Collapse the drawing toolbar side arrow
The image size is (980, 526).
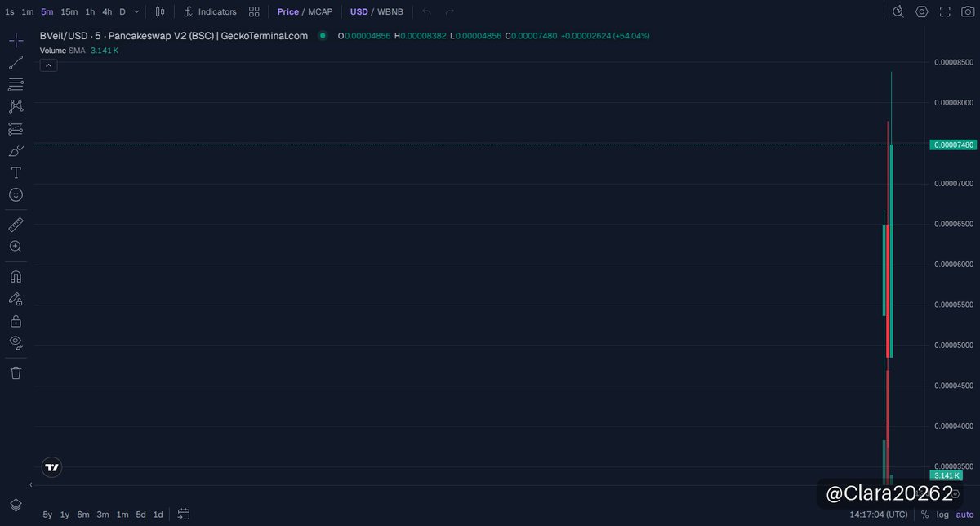(31, 485)
